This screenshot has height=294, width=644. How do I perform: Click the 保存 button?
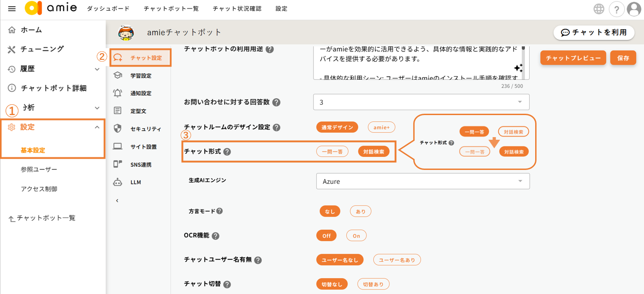pos(623,58)
